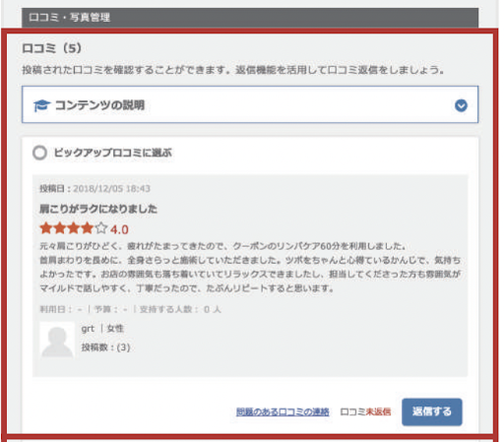504x442 pixels.
Task: Click the コンテンツの説明 title text
Action: coord(99,105)
